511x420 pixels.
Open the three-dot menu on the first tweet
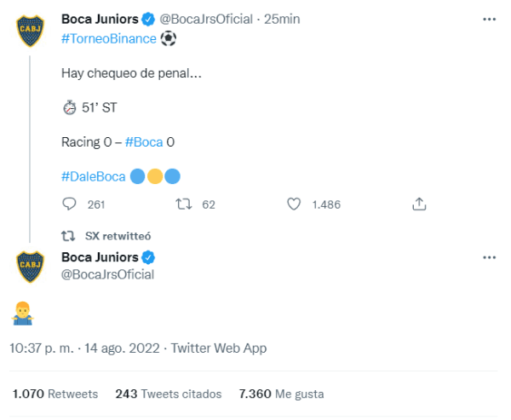(489, 19)
